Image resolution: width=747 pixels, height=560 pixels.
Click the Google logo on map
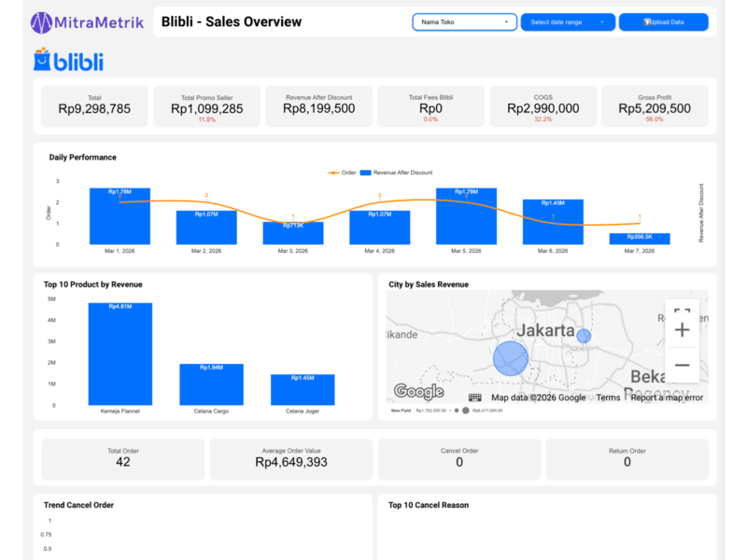pos(418,392)
